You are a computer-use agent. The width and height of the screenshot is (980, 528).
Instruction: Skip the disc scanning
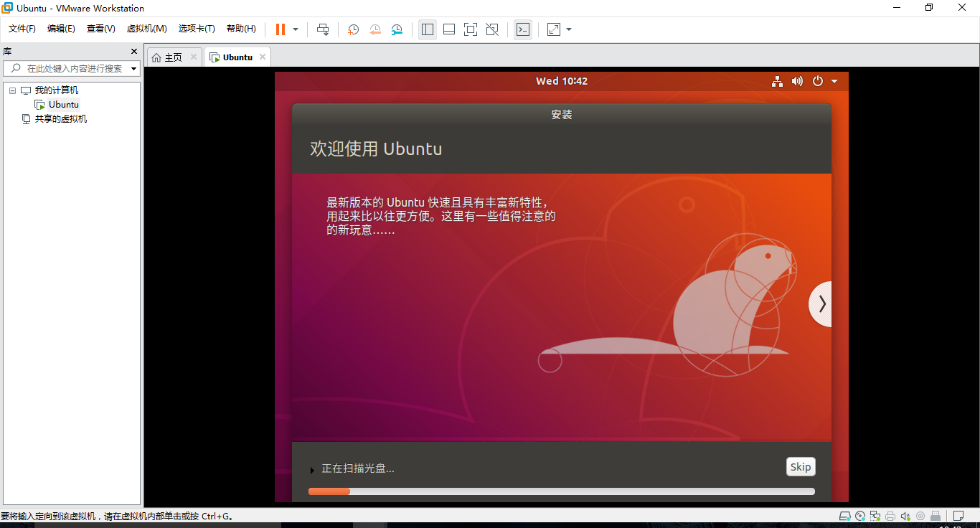[801, 466]
